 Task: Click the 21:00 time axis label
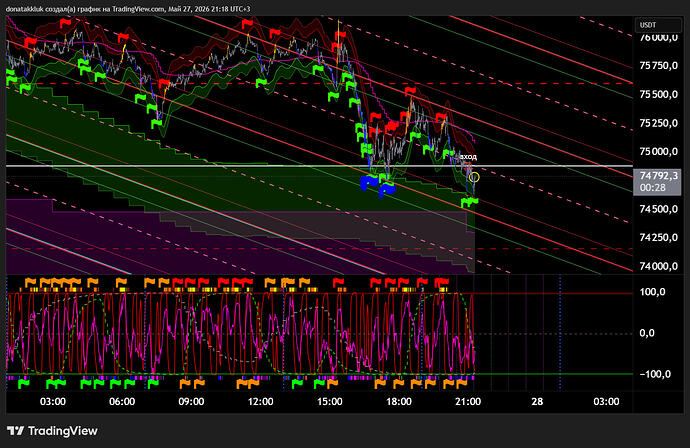coord(468,401)
